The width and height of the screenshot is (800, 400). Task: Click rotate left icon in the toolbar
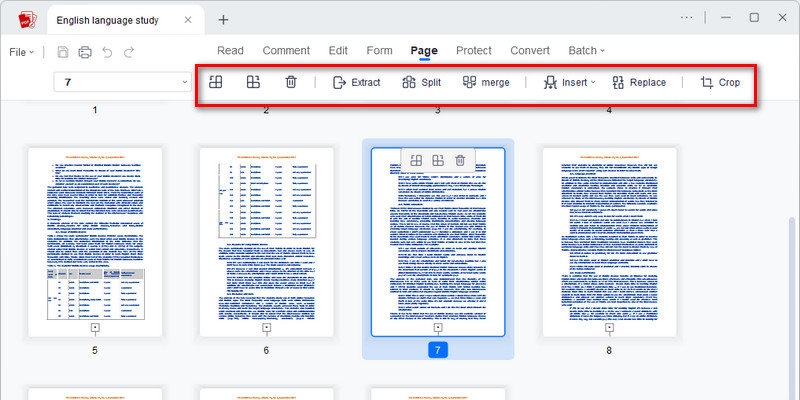tap(216, 82)
